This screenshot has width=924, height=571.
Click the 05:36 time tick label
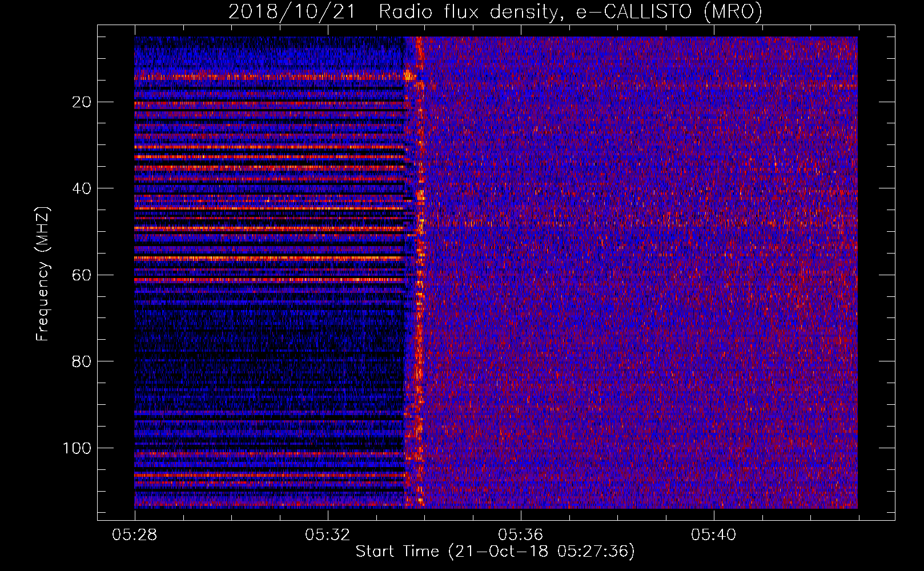tap(520, 535)
